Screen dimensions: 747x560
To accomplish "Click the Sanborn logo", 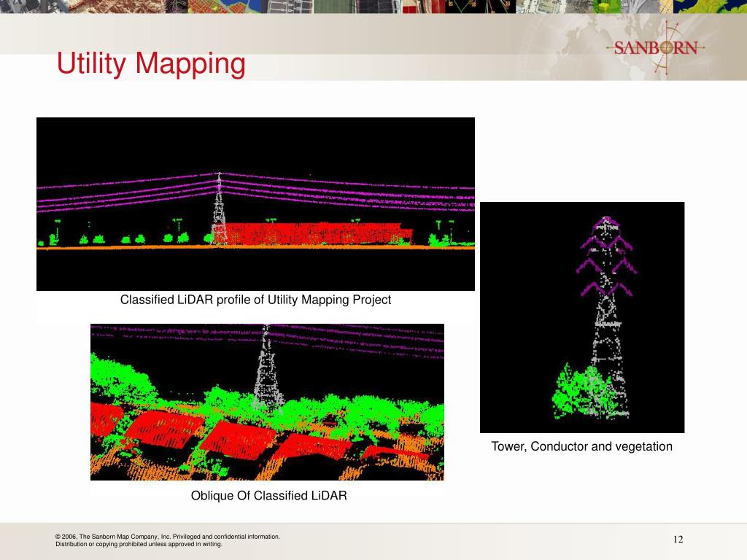I will (x=657, y=48).
